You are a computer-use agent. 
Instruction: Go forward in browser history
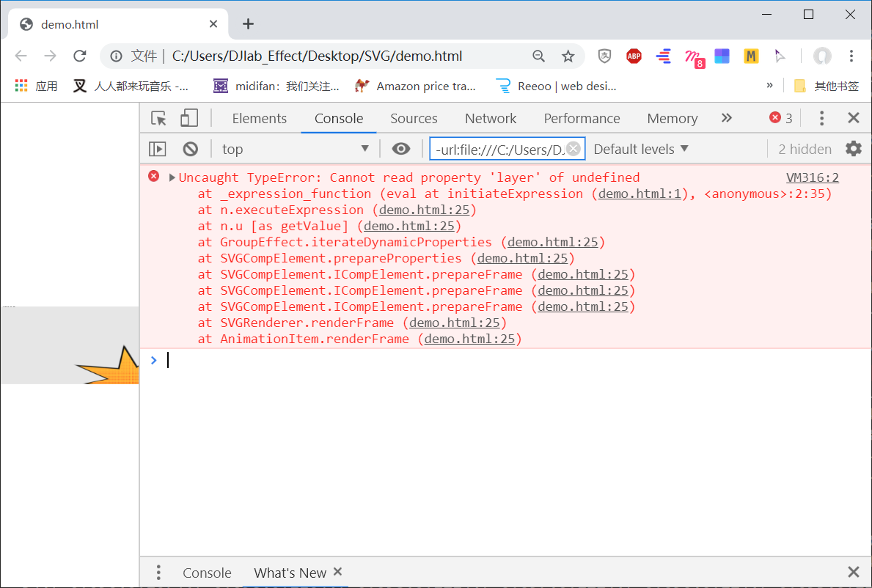[x=50, y=56]
